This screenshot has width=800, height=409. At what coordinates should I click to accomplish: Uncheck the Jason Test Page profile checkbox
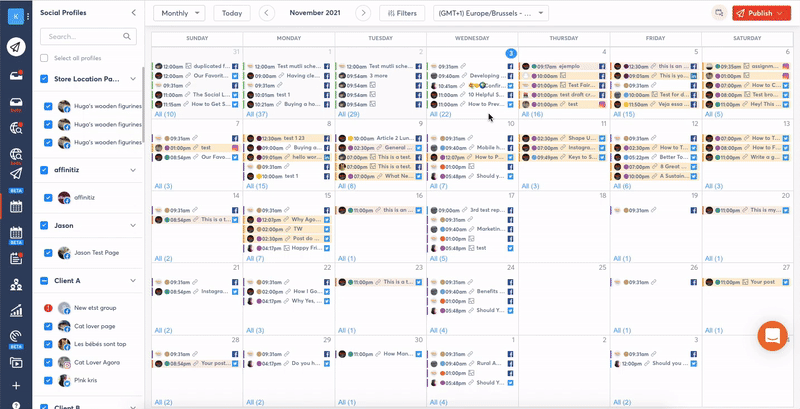point(48,252)
